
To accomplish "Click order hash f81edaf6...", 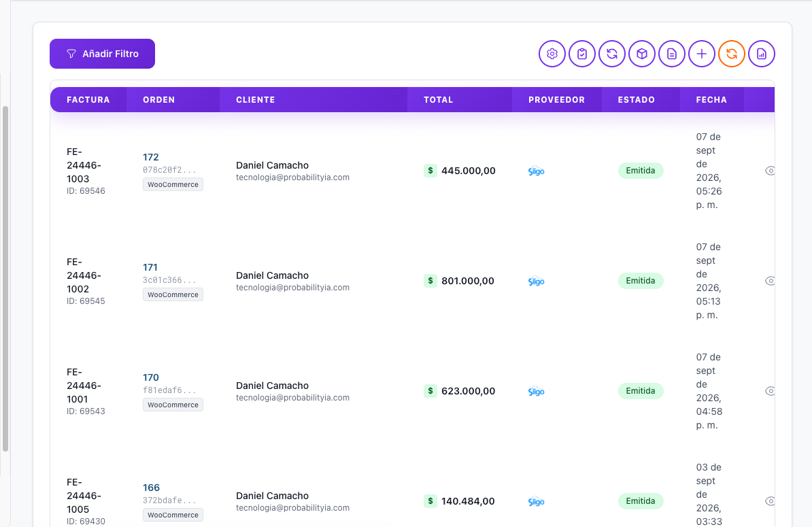I will click(x=169, y=390).
